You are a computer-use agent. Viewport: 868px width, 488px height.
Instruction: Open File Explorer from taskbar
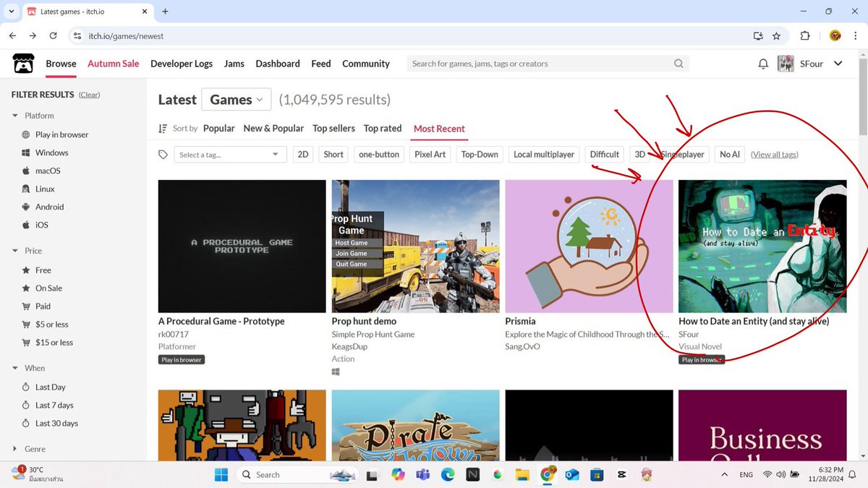pyautogui.click(x=522, y=474)
